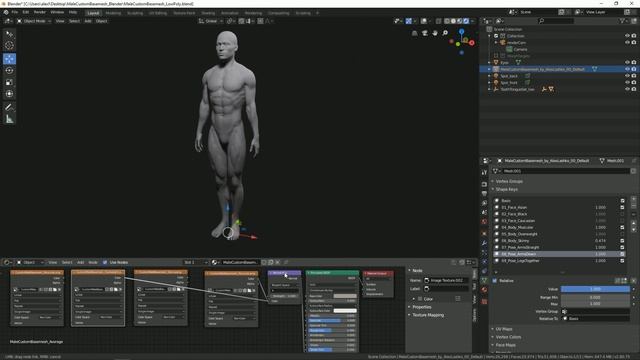This screenshot has height=360, width=640.
Task: Add a new shape key with plus button
Action: point(633,200)
